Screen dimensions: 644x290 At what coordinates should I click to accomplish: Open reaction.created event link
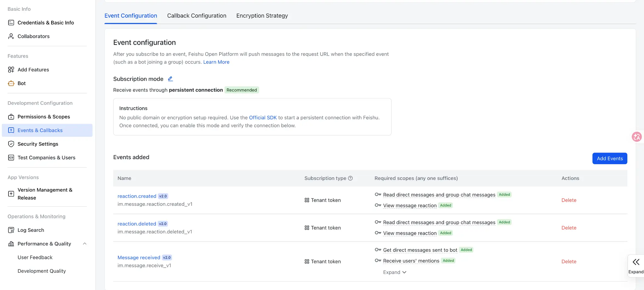[x=137, y=196]
